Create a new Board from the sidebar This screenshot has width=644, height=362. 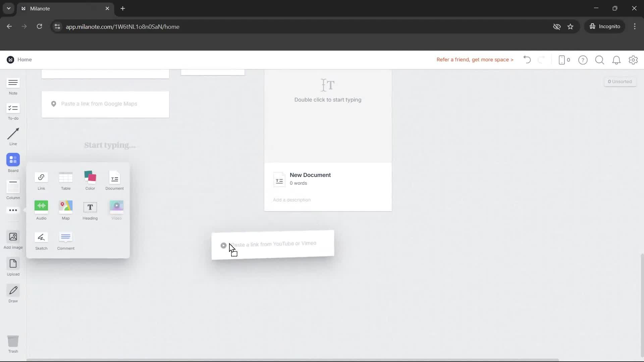13,163
